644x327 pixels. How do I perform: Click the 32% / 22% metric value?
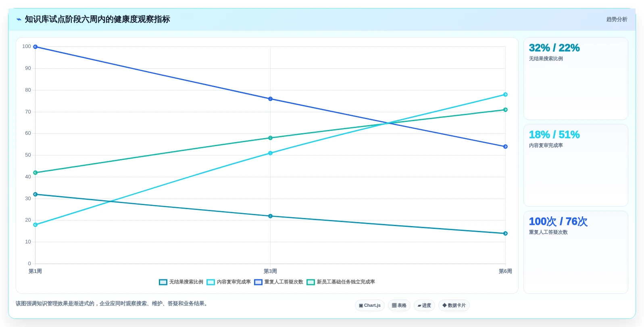[554, 48]
